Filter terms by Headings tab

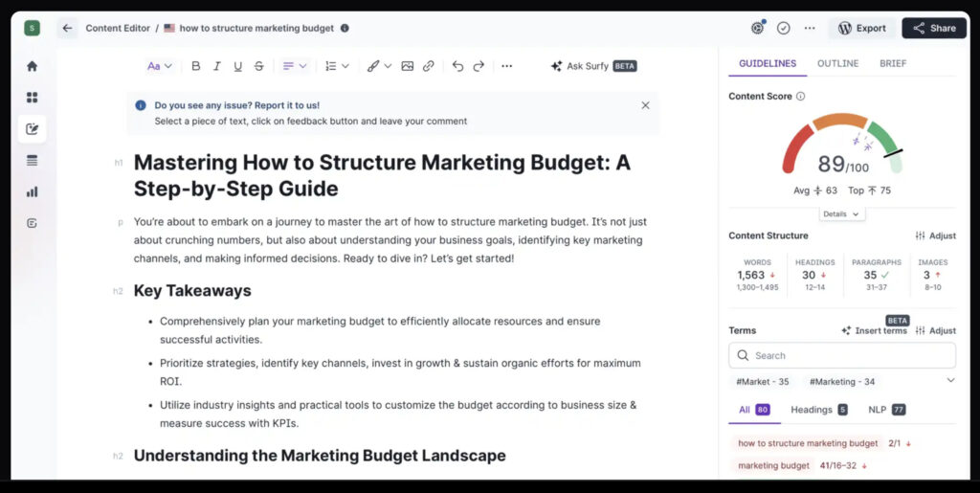pos(818,410)
